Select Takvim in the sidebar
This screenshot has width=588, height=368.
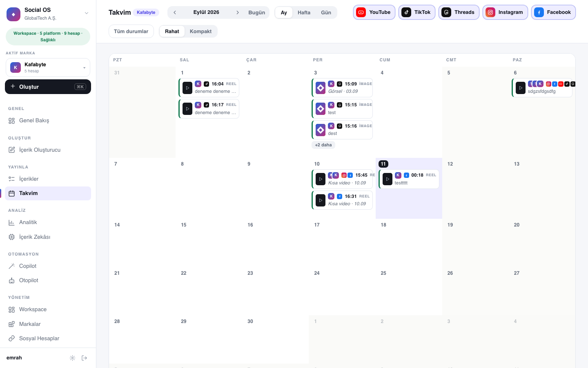(48, 193)
